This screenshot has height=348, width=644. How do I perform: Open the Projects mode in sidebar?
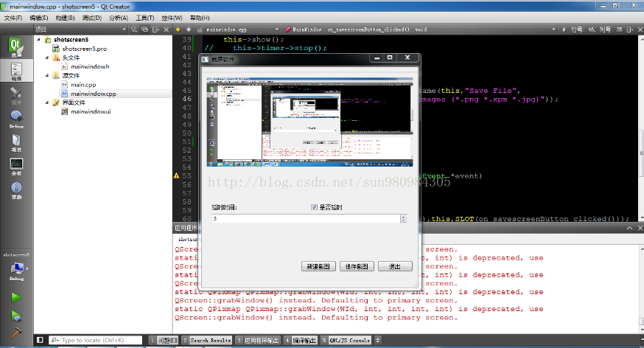[15, 142]
